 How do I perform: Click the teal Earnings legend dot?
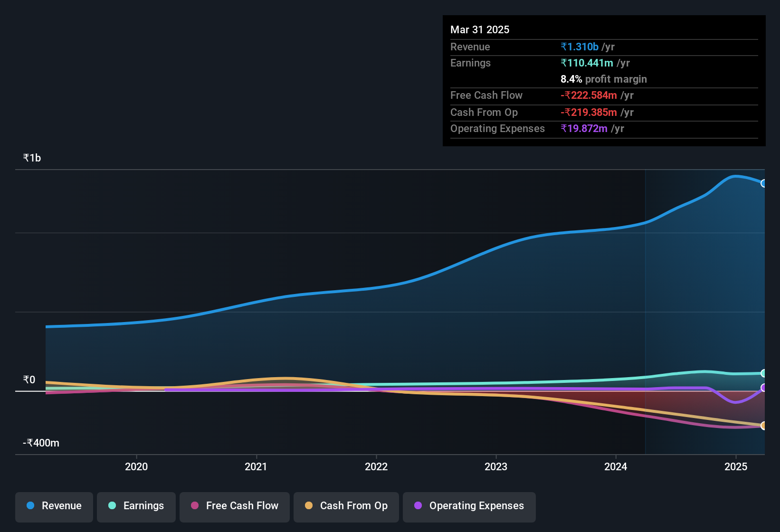tap(112, 505)
